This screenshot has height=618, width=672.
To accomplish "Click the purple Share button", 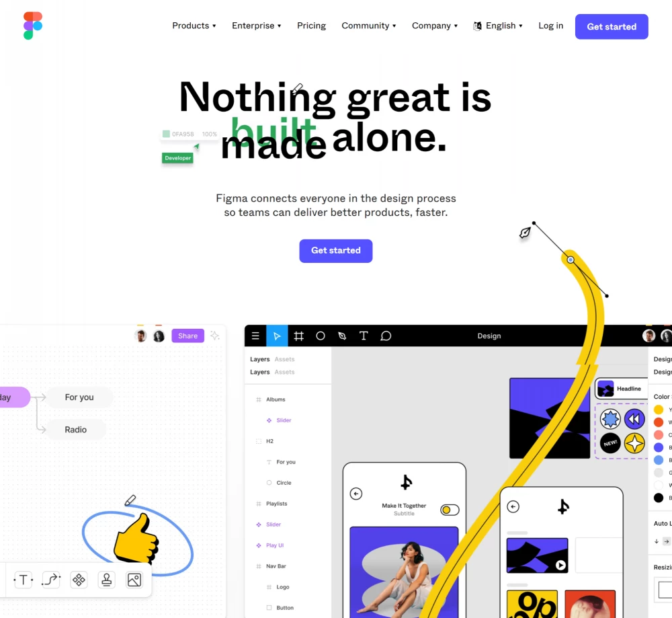I will (187, 336).
